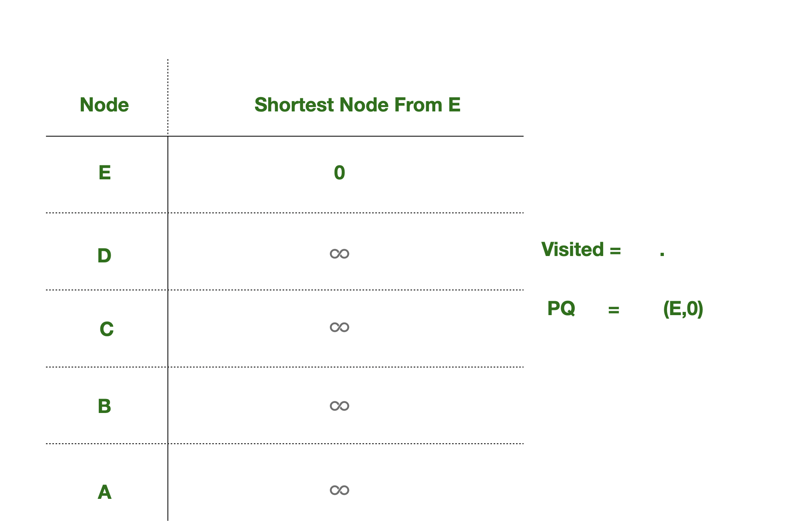Select node D in the table

point(104,256)
